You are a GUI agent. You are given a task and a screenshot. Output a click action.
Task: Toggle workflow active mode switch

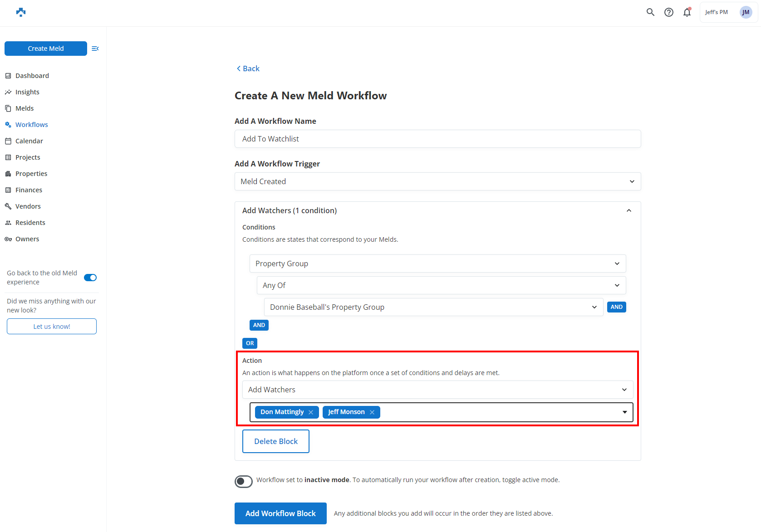click(x=244, y=481)
